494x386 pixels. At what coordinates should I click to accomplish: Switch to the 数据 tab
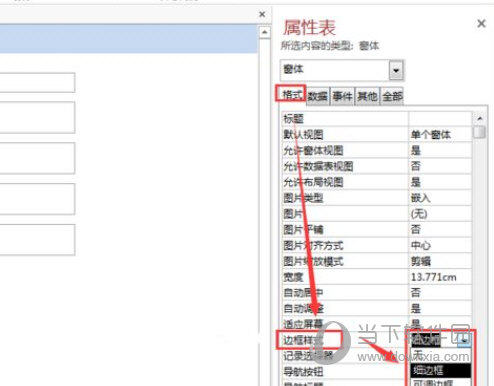tap(317, 96)
